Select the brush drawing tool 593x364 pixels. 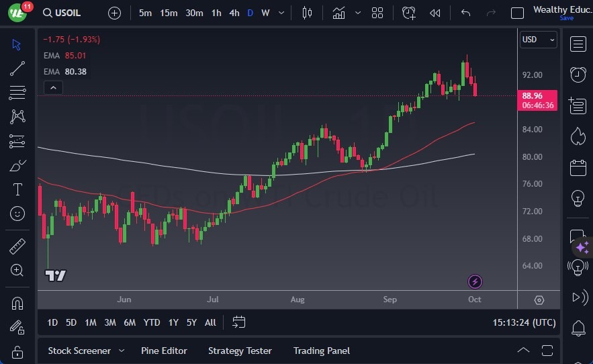[17, 165]
